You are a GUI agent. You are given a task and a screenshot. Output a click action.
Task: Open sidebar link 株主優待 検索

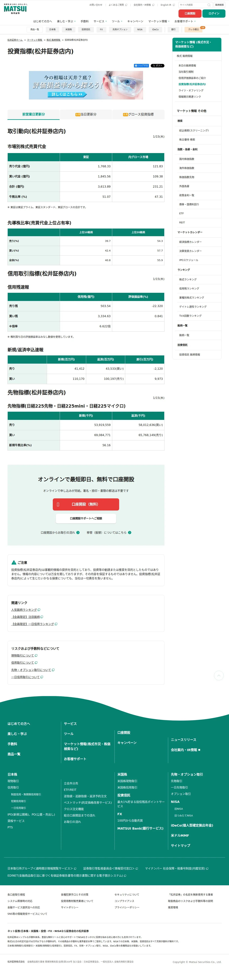(187, 140)
